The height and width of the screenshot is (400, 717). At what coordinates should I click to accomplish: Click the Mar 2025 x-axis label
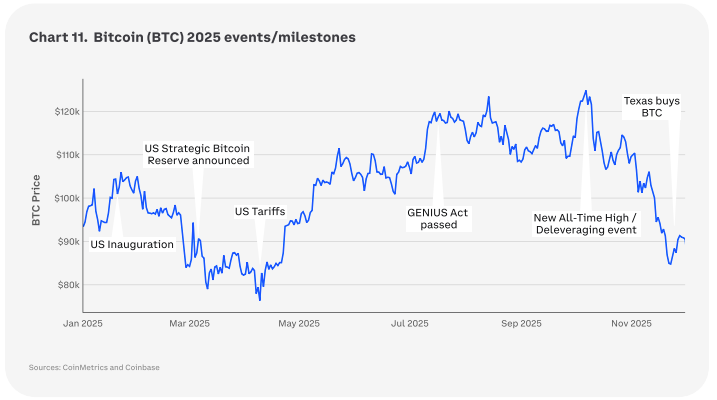click(189, 323)
